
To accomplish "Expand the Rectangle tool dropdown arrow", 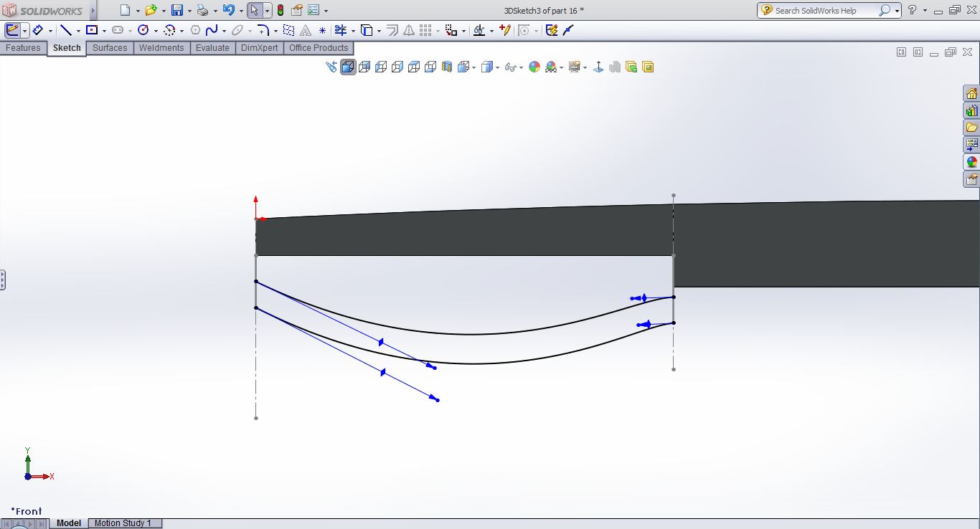I will click(104, 31).
